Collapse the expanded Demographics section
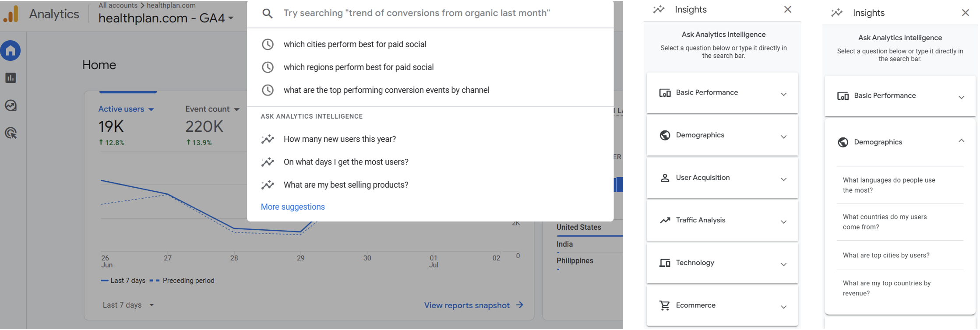Image resolution: width=980 pixels, height=330 pixels. tap(961, 141)
